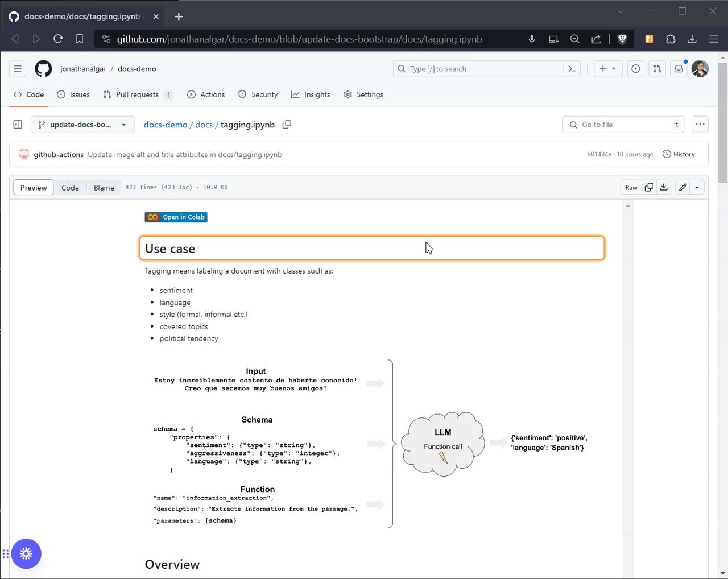Open the GitHub homepage via Octocat logo
Screen dimensions: 728x579
(x=43, y=69)
